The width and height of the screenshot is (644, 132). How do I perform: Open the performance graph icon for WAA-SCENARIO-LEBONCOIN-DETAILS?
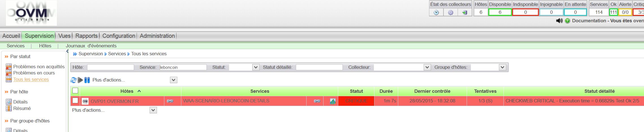(333, 101)
